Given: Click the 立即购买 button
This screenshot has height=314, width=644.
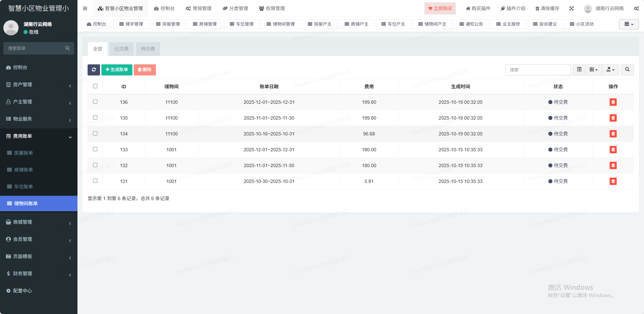Looking at the screenshot, I should 440,8.
